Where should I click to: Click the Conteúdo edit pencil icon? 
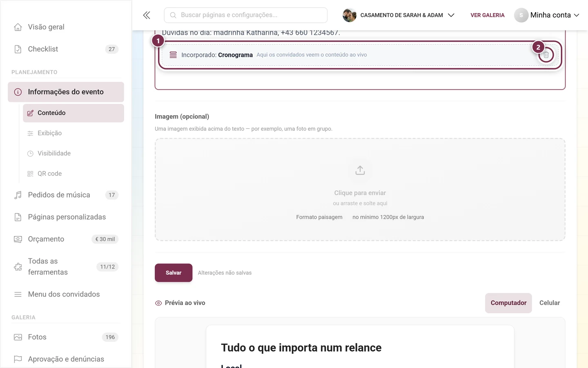point(30,113)
